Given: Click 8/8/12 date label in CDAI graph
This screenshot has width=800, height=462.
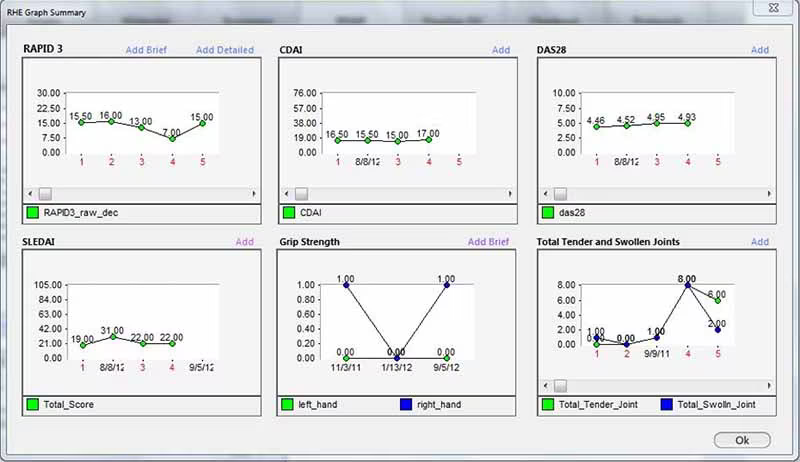Looking at the screenshot, I should (x=367, y=162).
